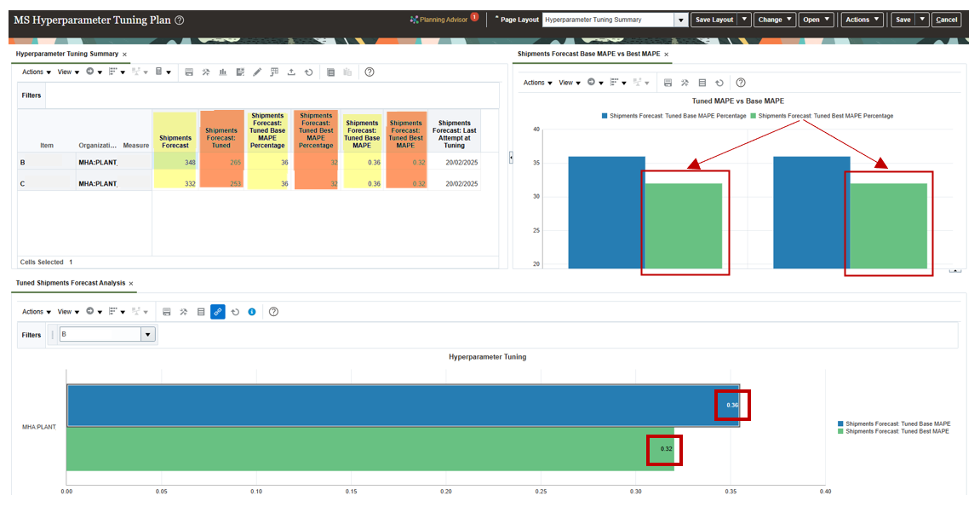
Task: Expand the Filters dropdown showing B
Action: click(x=148, y=335)
